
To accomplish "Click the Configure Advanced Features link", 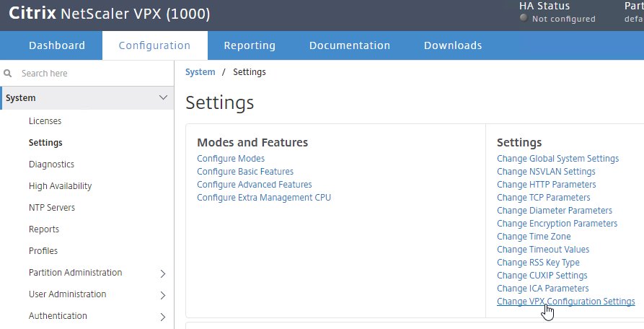I will click(x=255, y=185).
